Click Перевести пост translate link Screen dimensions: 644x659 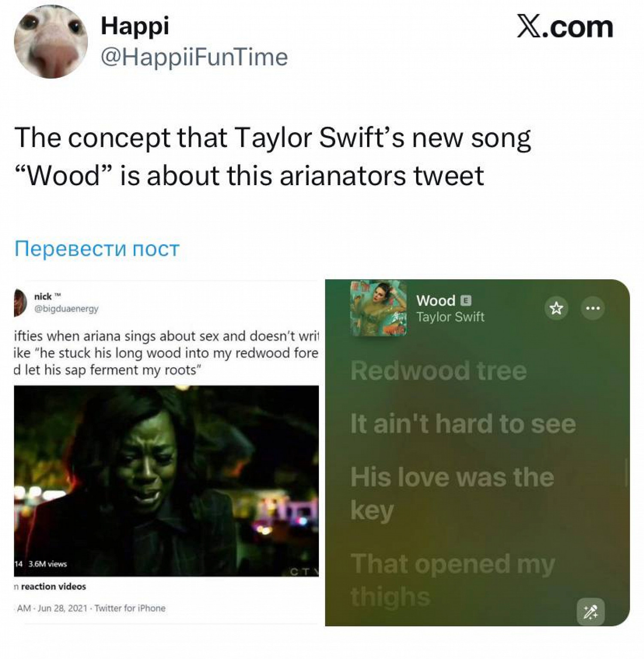point(97,249)
